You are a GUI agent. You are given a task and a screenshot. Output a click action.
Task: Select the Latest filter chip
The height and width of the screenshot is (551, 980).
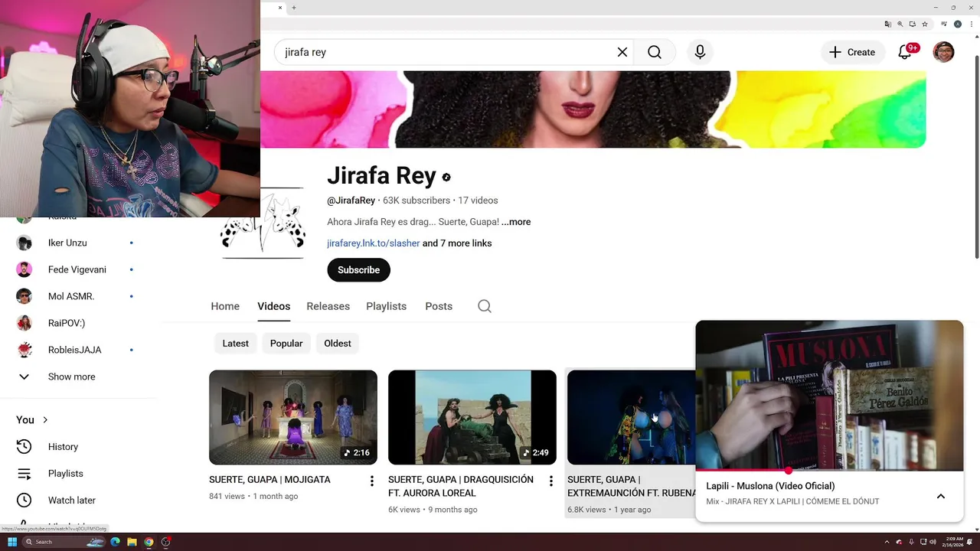pos(235,344)
